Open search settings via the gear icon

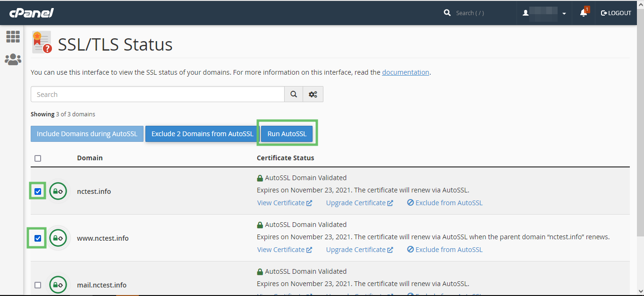click(x=313, y=94)
